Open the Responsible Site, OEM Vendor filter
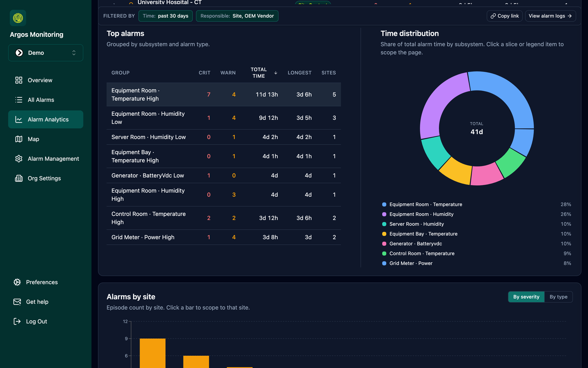Screen dimensions: 588x368 click(237, 16)
